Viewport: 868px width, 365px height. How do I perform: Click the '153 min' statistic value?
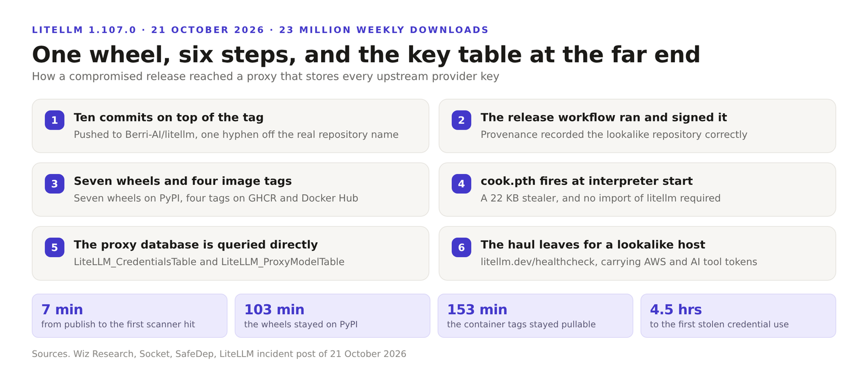coord(477,310)
